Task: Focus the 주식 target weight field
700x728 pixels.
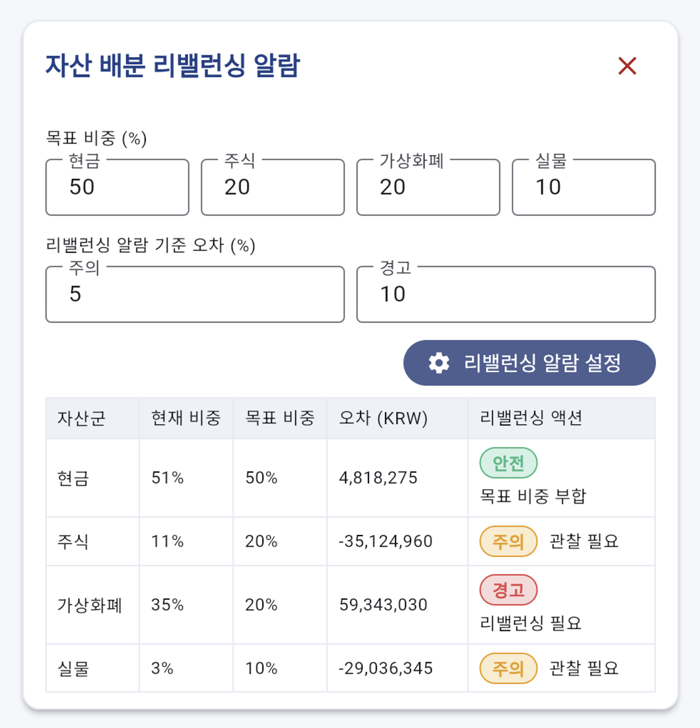Action: coord(272,187)
